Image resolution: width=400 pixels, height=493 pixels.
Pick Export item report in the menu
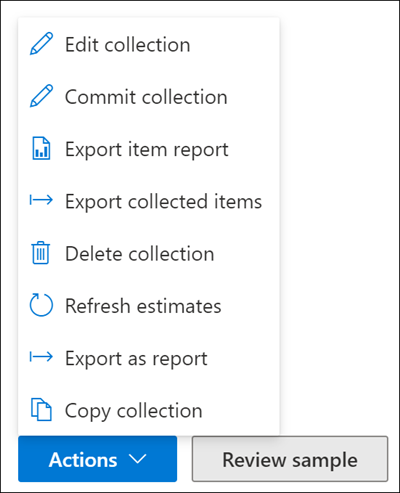click(149, 149)
